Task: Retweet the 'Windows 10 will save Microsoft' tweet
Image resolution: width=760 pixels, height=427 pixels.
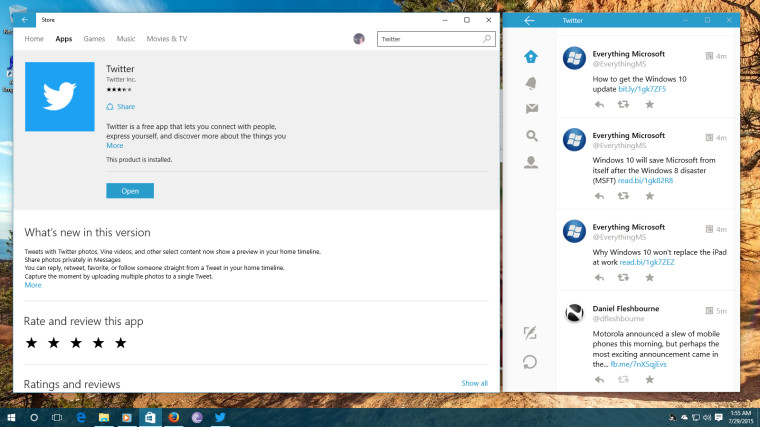Action: pyautogui.click(x=623, y=196)
